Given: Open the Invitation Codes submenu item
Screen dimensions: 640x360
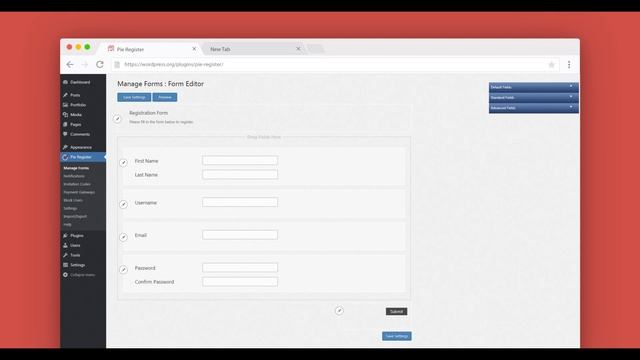Looking at the screenshot, I should pyautogui.click(x=77, y=184).
